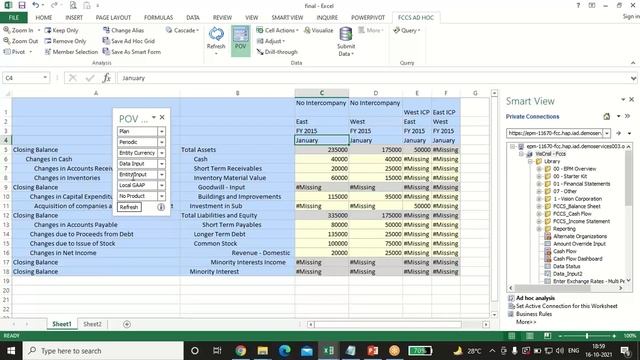Open Member Selection
The height and width of the screenshot is (360, 640).
point(71,52)
